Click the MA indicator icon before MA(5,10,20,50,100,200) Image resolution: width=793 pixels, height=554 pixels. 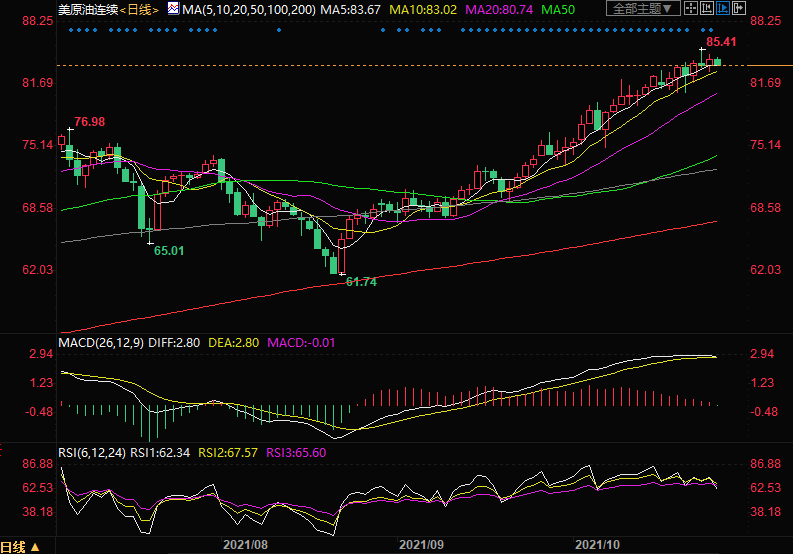pos(174,9)
